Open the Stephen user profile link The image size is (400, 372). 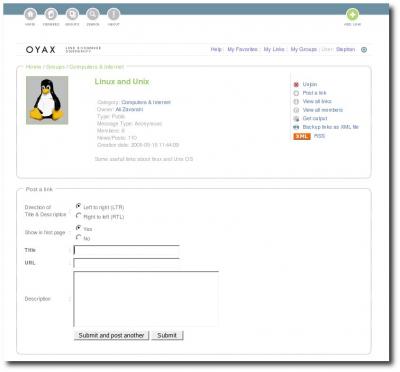pyautogui.click(x=345, y=49)
